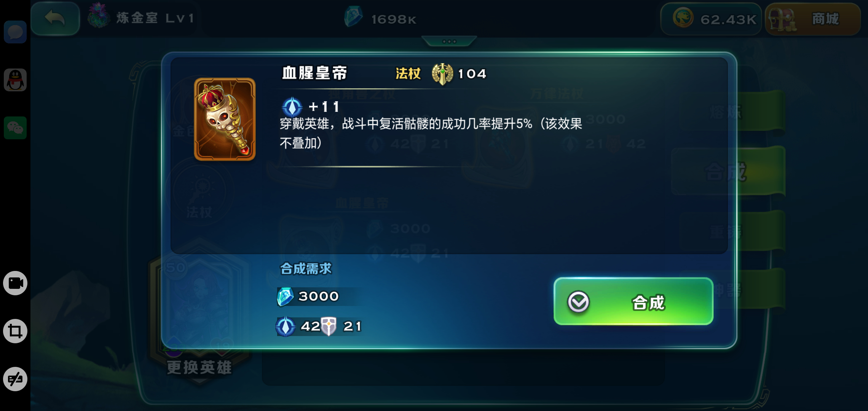Expand the three-dot pull-down handle
This screenshot has width=868, height=411.
[x=449, y=41]
